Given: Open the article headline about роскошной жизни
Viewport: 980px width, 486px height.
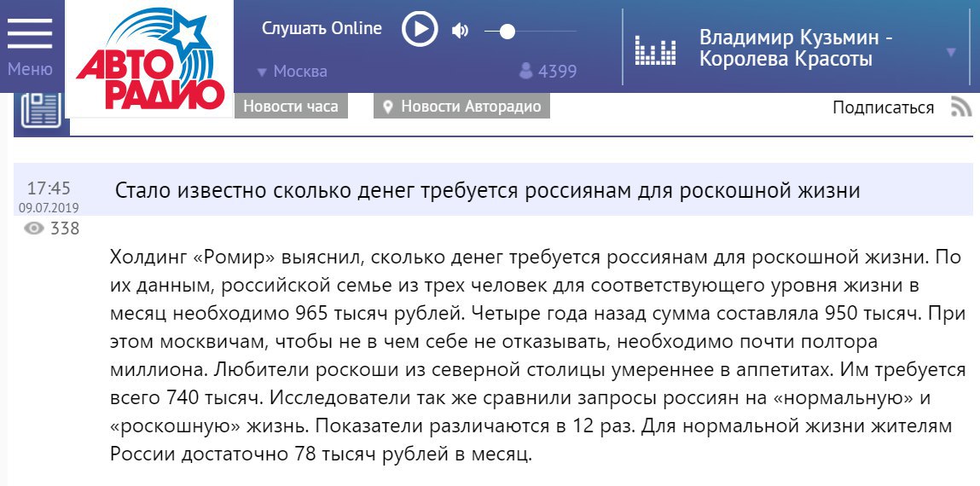Looking at the screenshot, I should click(x=488, y=190).
